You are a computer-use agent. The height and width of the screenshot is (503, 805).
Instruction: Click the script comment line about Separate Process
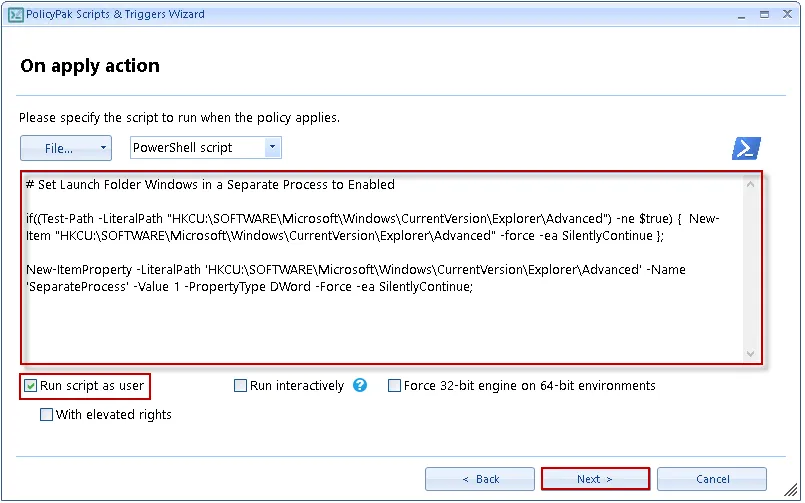pyautogui.click(x=210, y=184)
